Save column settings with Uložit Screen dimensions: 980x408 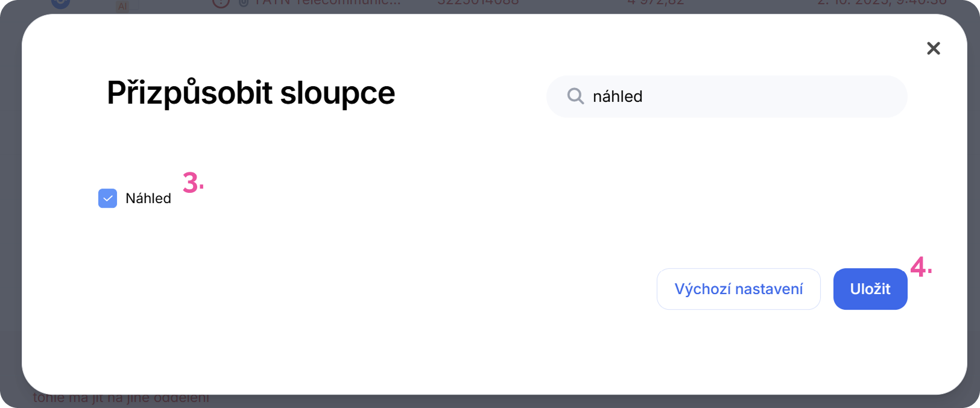870,289
